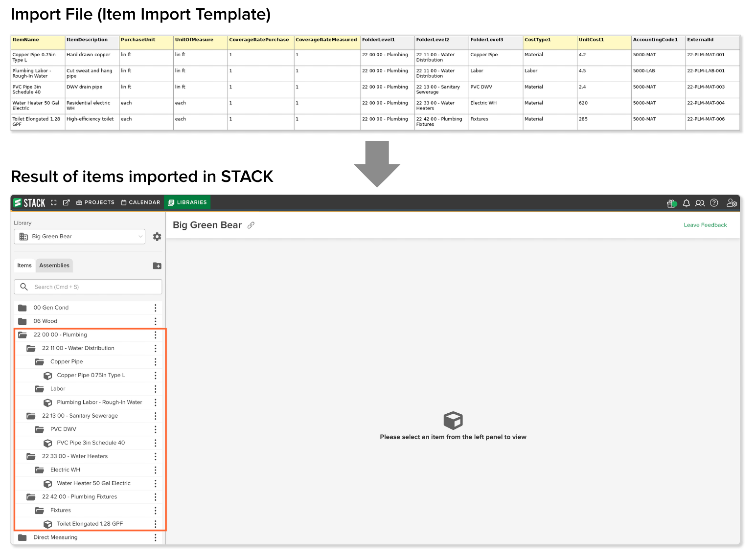The height and width of the screenshot is (559, 756).
Task: Open options menu for Water Heater 50 Gal Electric
Action: (x=155, y=484)
